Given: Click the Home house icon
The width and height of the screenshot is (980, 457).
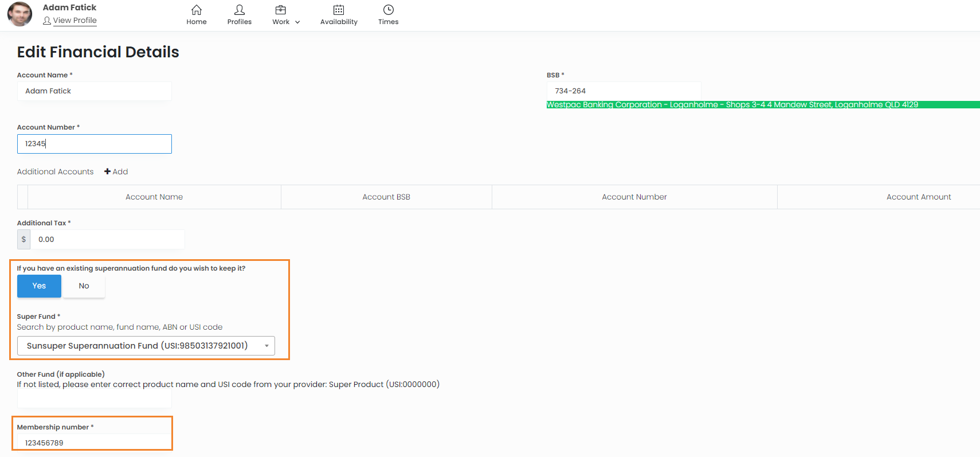Looking at the screenshot, I should pyautogui.click(x=196, y=10).
